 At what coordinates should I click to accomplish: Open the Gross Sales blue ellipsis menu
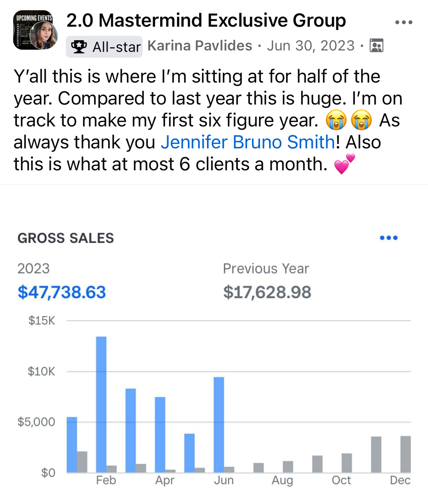pos(388,238)
